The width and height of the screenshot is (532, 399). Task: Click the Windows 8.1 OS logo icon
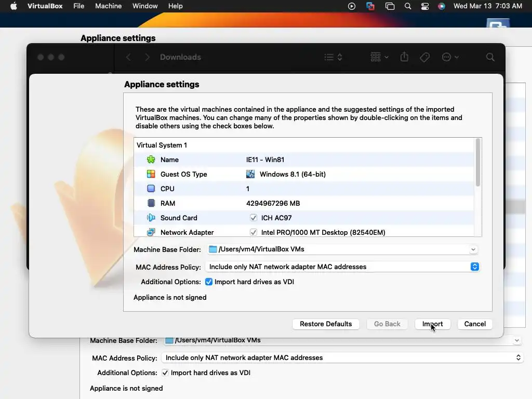point(250,174)
